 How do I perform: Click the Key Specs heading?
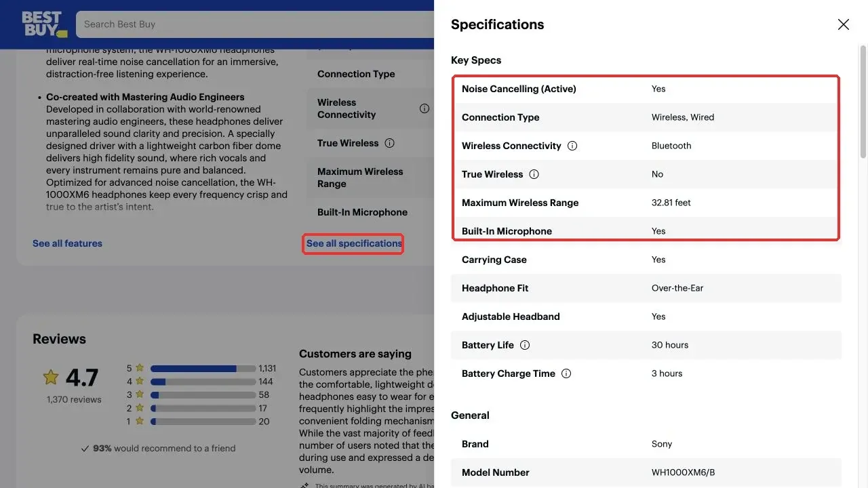click(x=476, y=60)
